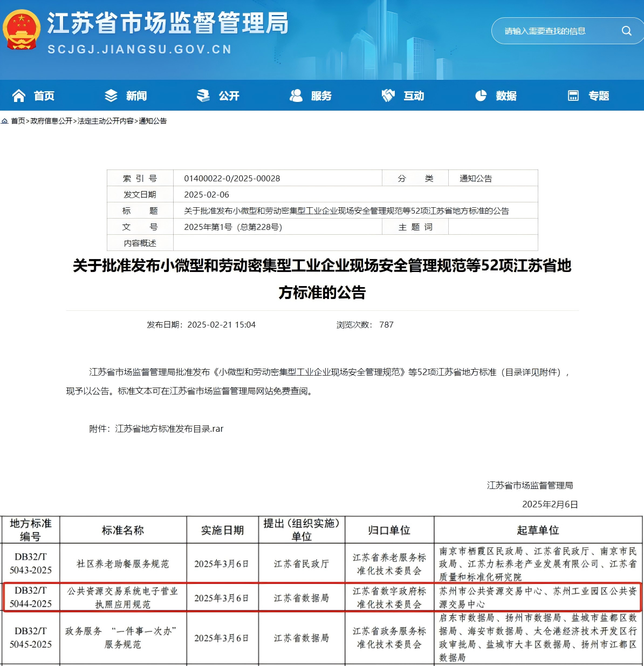This screenshot has height=666, width=644.
Task: Select document number 2025年第1号（总第228号）
Action: click(x=233, y=227)
